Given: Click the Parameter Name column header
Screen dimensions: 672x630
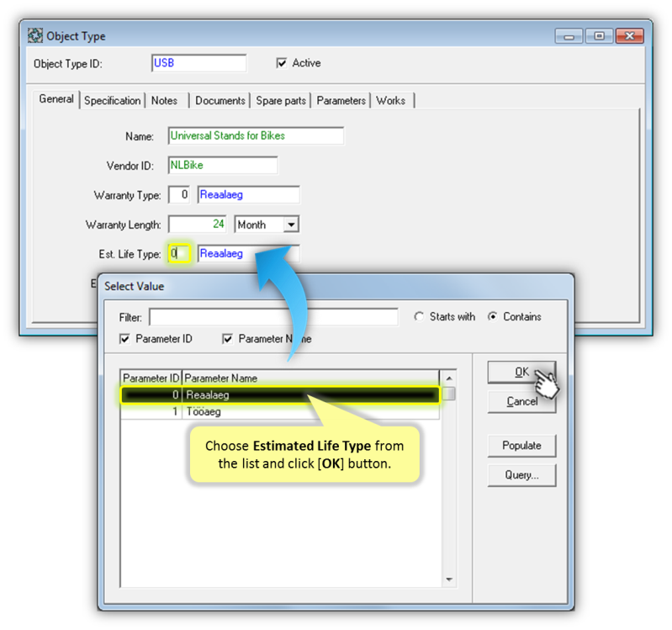Looking at the screenshot, I should [310, 378].
